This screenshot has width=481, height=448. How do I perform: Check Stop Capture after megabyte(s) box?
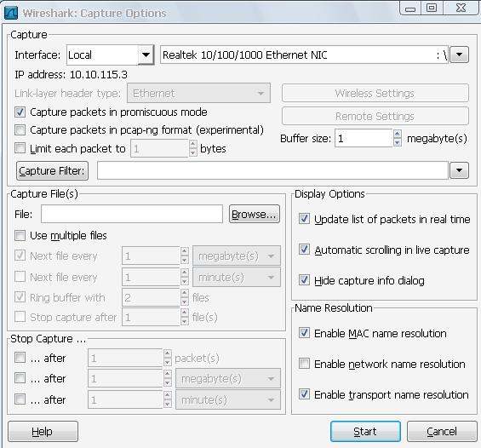(x=20, y=378)
